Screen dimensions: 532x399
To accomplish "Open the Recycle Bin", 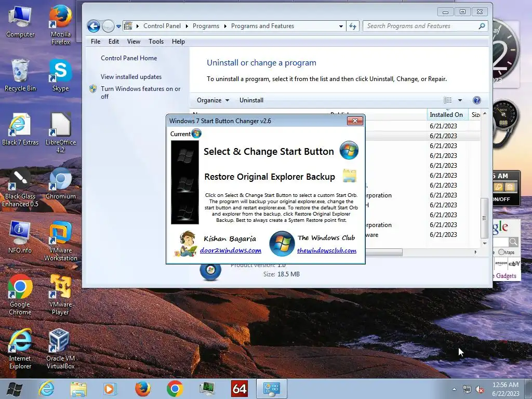I will (x=20, y=75).
